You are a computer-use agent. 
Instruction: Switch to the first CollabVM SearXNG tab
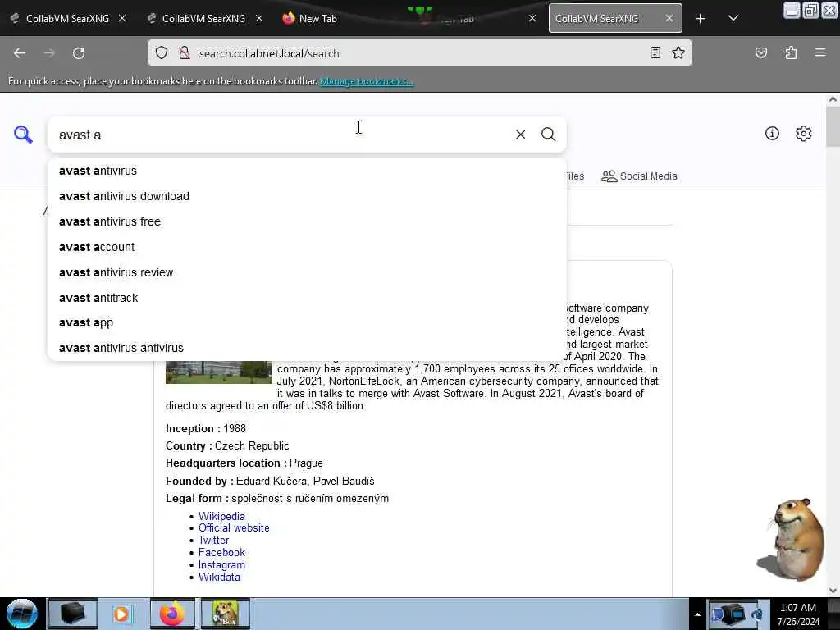click(x=67, y=18)
